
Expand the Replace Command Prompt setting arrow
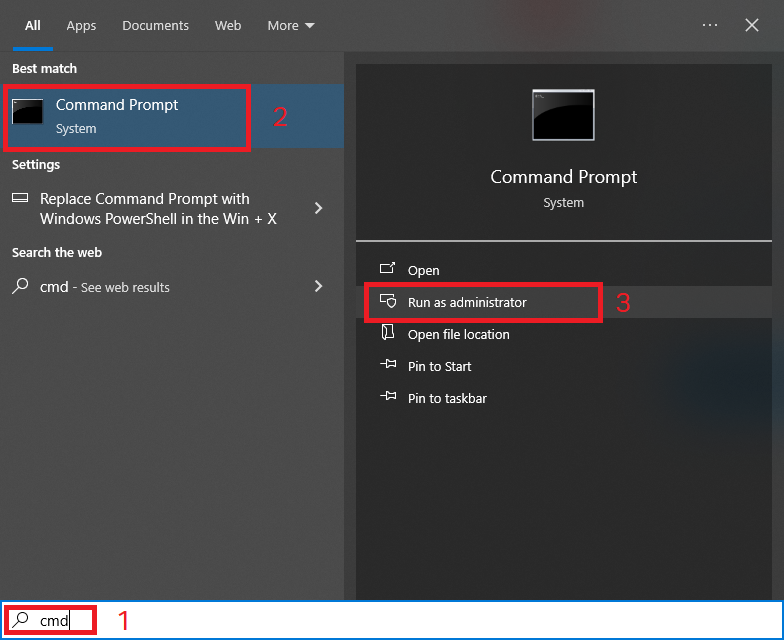click(x=318, y=208)
